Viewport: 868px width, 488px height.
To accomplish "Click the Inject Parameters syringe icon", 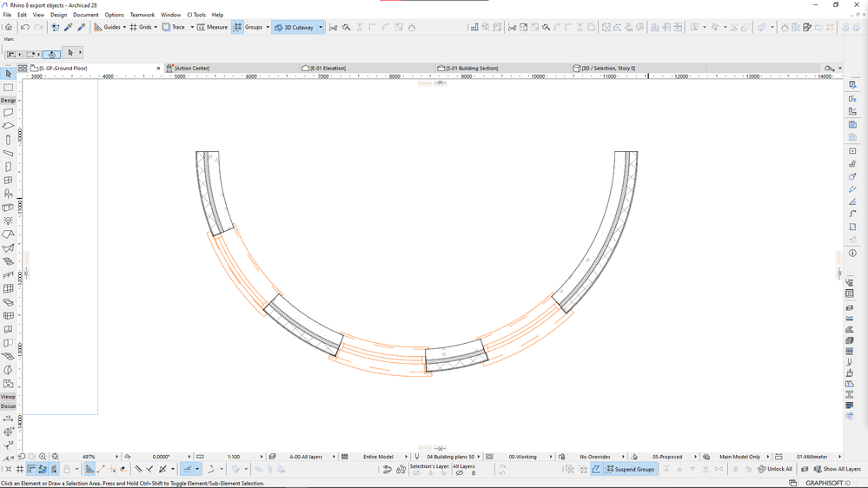I will pos(82,27).
